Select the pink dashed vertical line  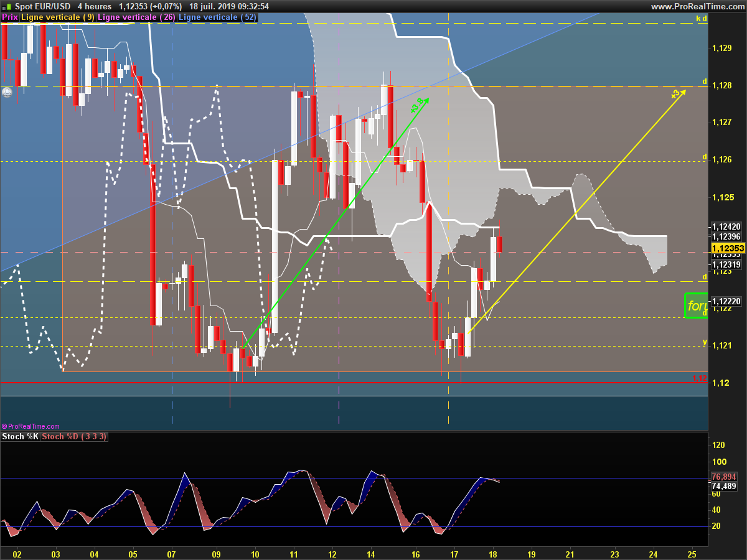[339, 218]
